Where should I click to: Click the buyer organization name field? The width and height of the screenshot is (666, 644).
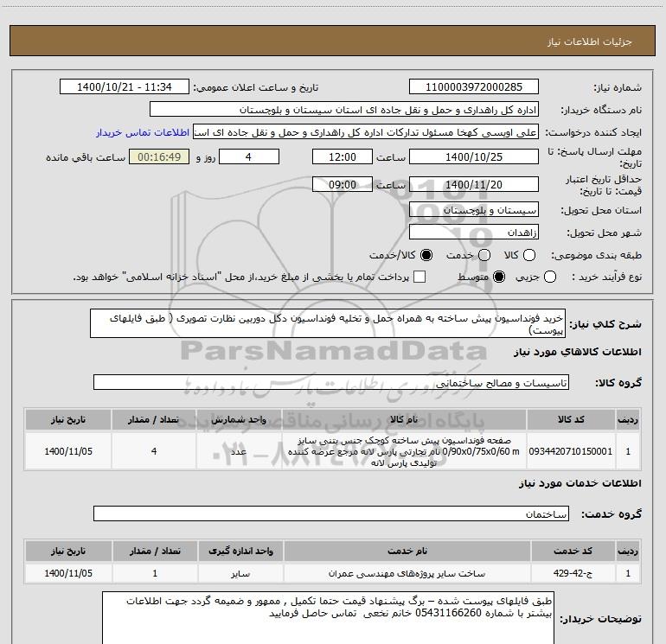[x=344, y=110]
